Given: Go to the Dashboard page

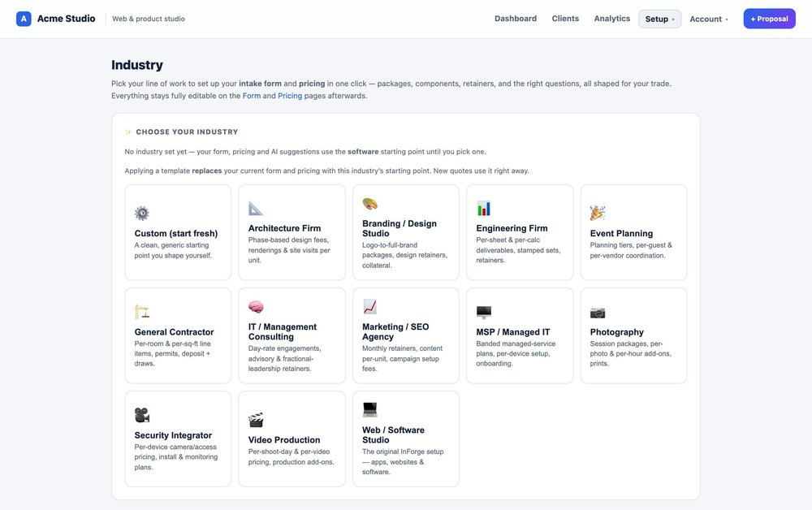Looking at the screenshot, I should (x=516, y=19).
